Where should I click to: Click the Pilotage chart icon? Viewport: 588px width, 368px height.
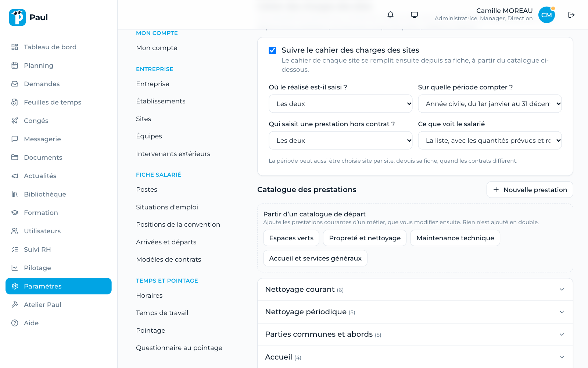coord(15,268)
